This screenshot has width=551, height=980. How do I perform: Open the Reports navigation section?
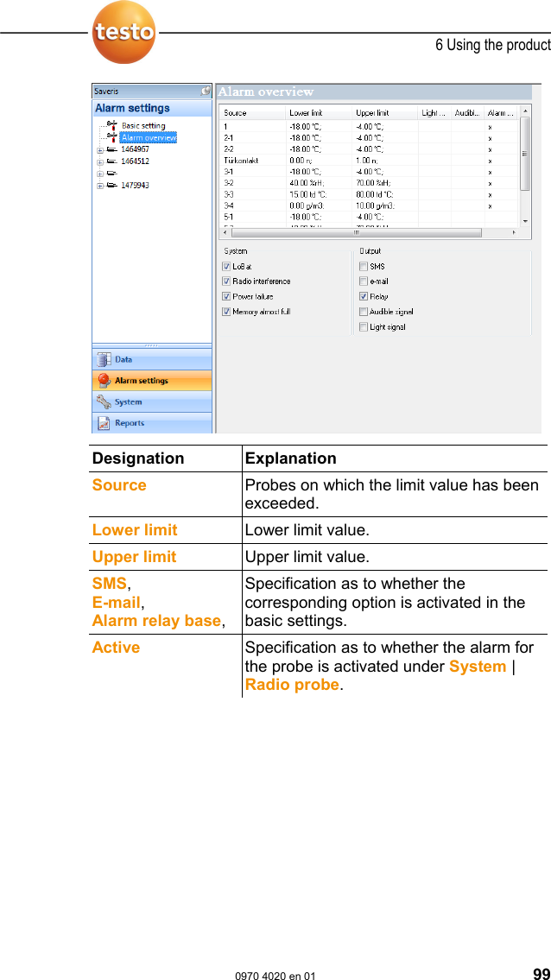pos(152,423)
